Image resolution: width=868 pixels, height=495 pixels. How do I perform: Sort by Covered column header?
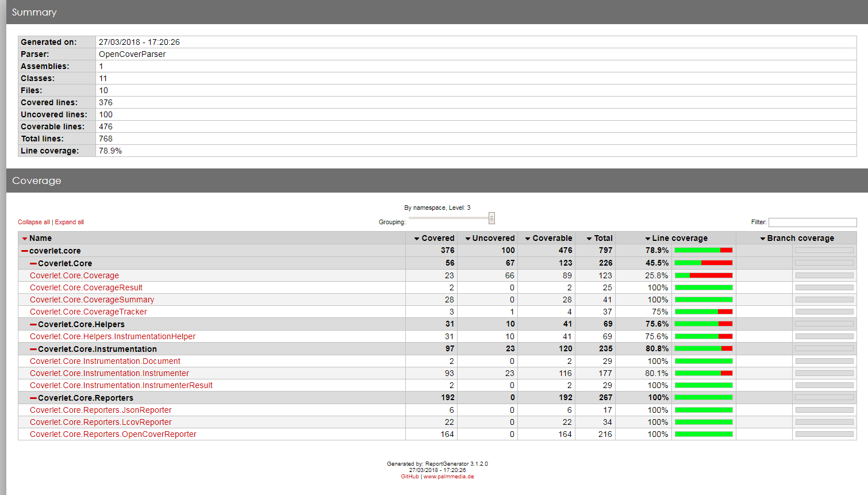point(434,238)
